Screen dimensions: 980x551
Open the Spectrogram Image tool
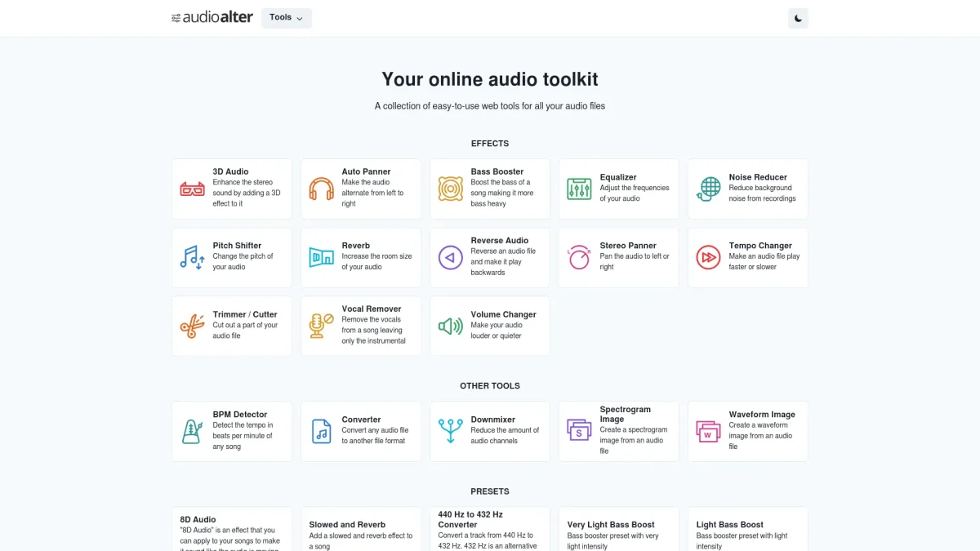pyautogui.click(x=618, y=431)
